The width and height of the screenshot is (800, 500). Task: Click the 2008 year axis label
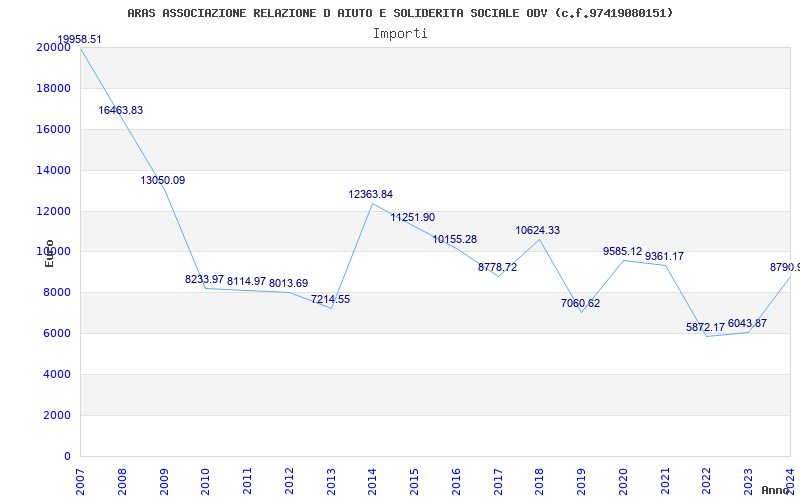[122, 482]
